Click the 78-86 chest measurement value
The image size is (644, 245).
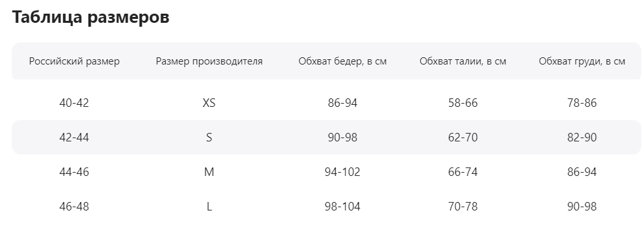click(x=582, y=103)
